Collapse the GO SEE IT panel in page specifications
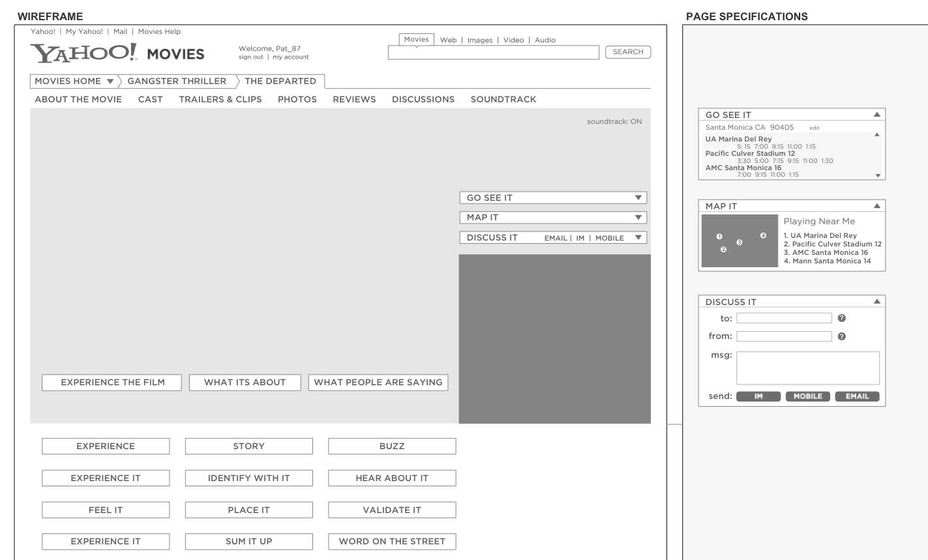 pyautogui.click(x=877, y=115)
